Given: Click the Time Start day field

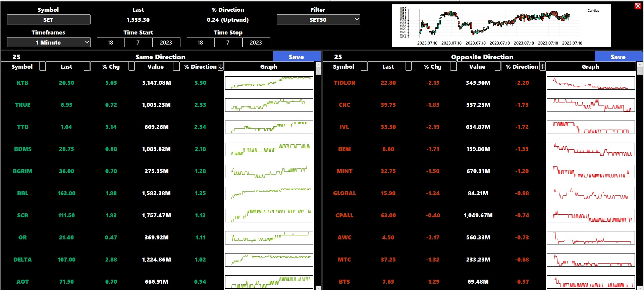Looking at the screenshot, I should (x=110, y=43).
